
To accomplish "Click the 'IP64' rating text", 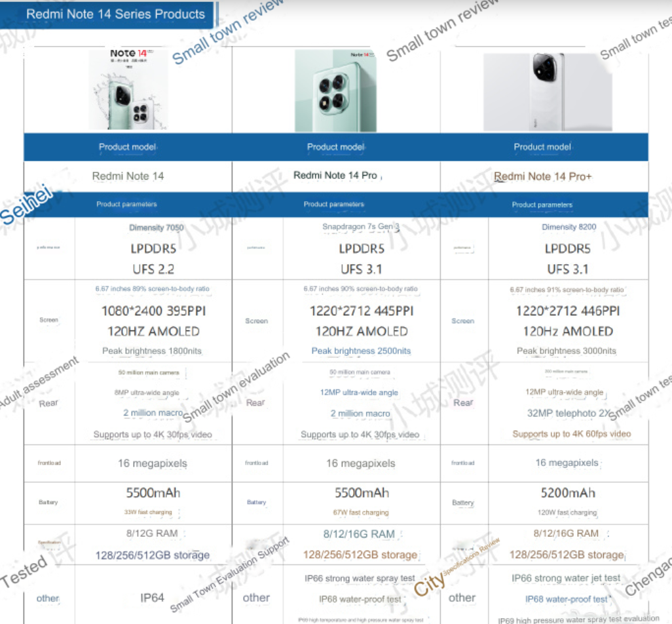I will [x=152, y=598].
